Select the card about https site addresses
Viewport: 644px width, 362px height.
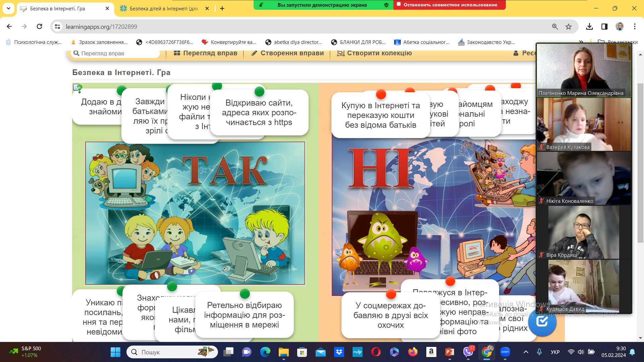coord(259,112)
